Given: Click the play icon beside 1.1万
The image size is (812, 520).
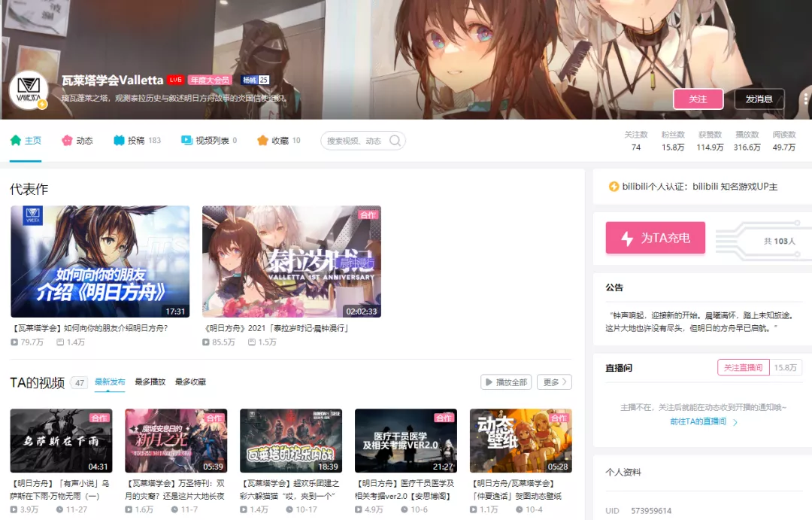Looking at the screenshot, I should click(x=474, y=509).
